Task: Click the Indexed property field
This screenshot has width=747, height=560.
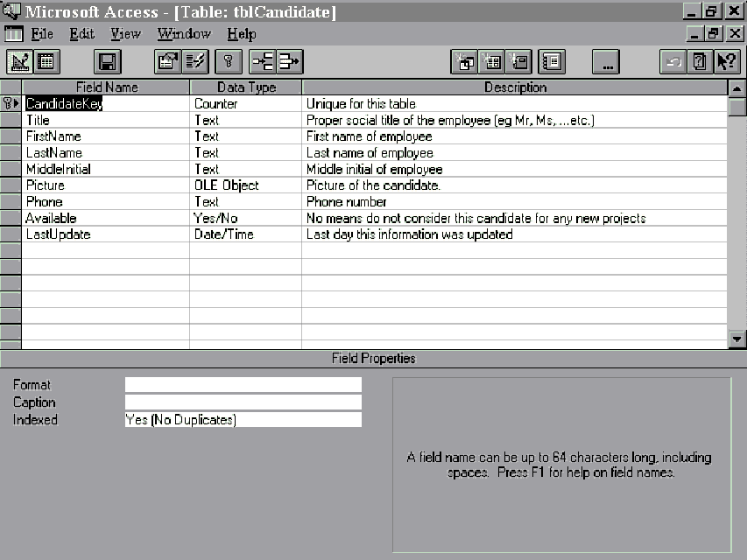Action: click(243, 420)
